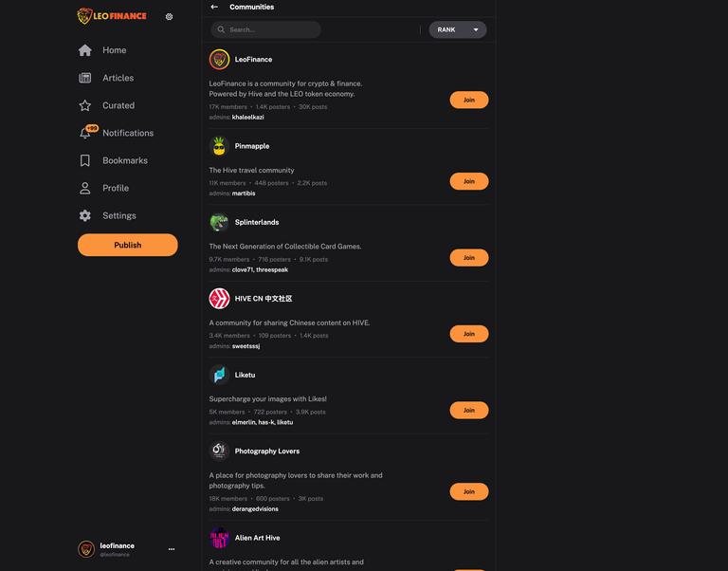The image size is (728, 571).
Task: Open the gear icon next to LeoFinance logo
Action: 169,17
